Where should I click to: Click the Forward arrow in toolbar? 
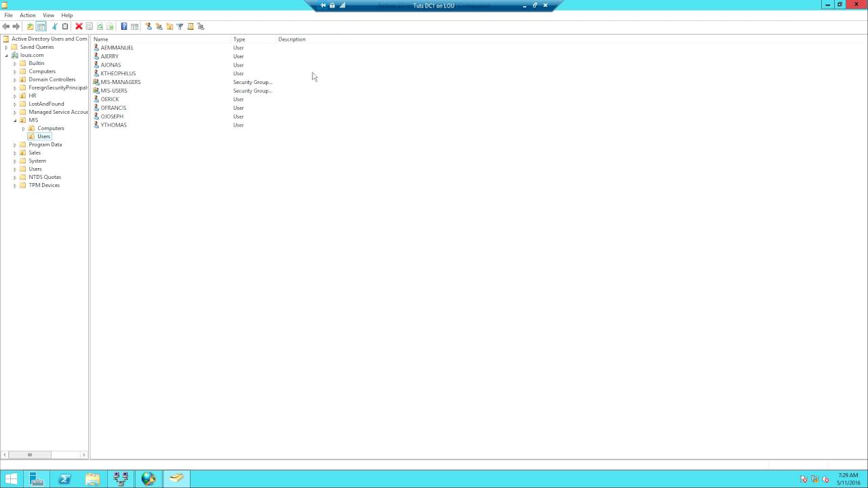pos(16,26)
